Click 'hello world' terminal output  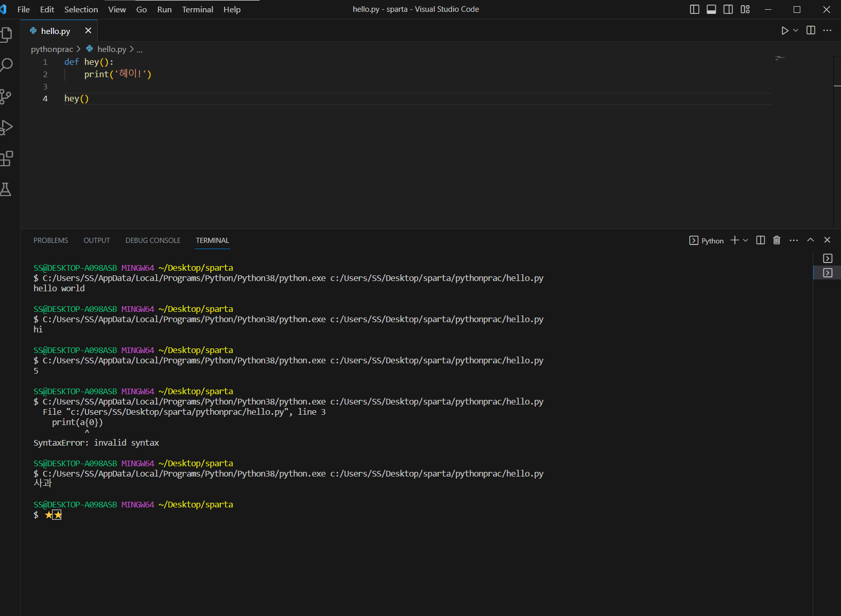coord(59,289)
